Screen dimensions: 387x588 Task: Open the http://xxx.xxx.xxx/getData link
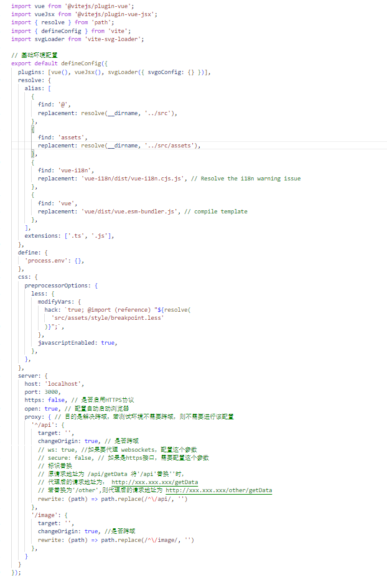[154, 482]
